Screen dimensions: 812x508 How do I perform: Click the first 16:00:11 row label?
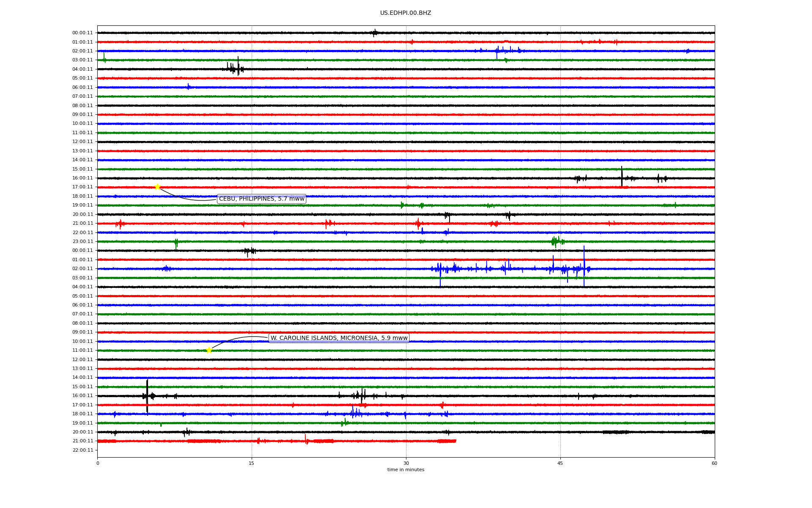82,178
